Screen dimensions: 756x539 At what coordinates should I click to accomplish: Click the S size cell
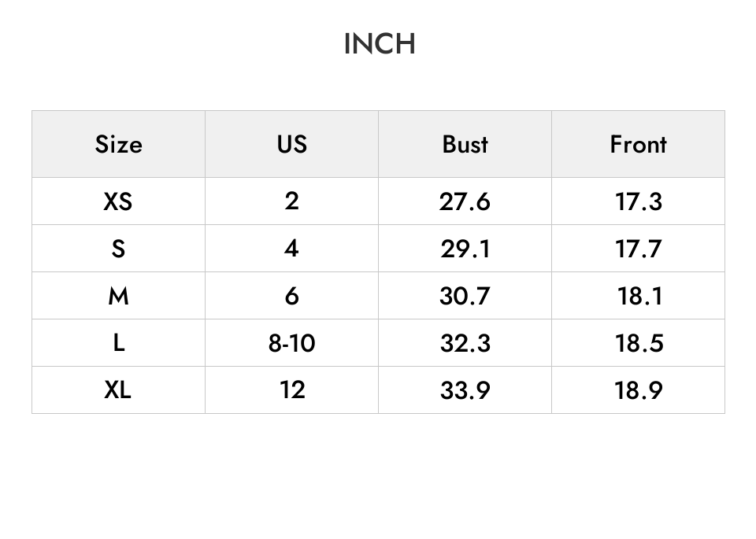click(x=119, y=248)
